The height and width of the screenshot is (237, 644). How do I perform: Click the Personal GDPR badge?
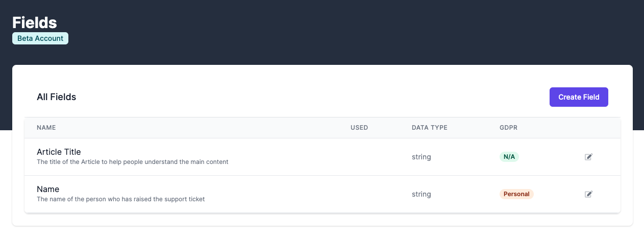click(x=516, y=194)
